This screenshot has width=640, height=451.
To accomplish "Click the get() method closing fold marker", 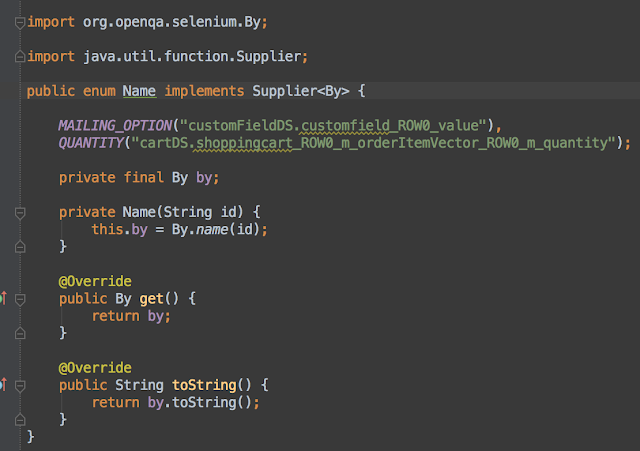I will tap(20, 333).
